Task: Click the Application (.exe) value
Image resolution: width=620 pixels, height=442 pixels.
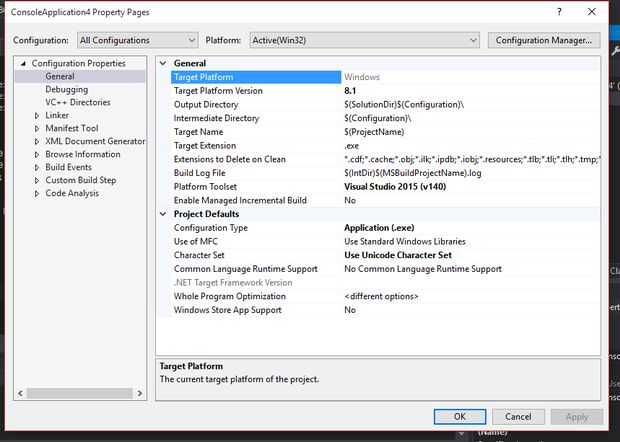Action: 379,228
